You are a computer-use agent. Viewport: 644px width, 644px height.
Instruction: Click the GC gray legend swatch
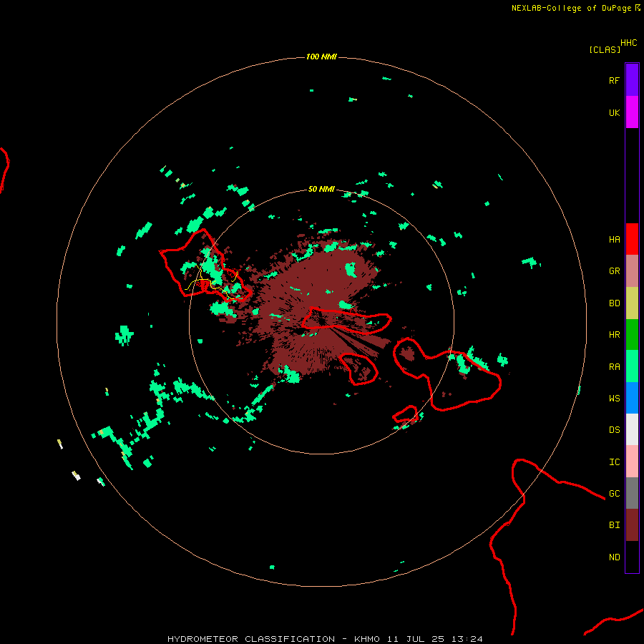tap(632, 493)
